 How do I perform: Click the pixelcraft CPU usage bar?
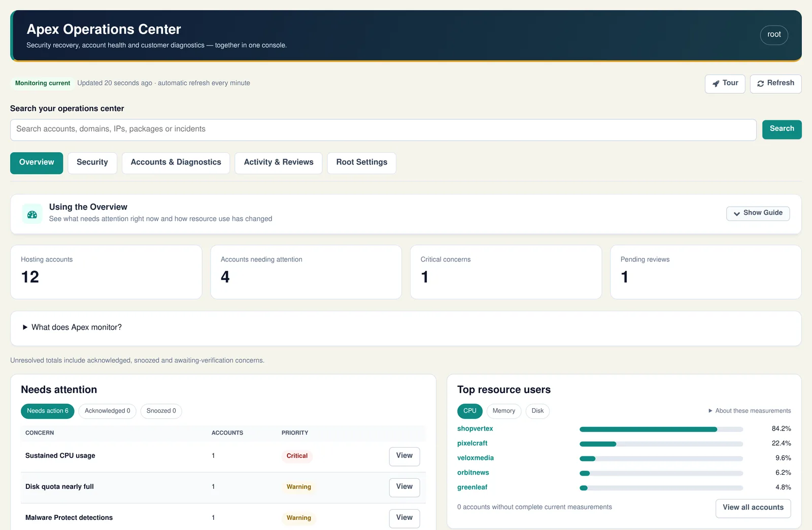(661, 444)
